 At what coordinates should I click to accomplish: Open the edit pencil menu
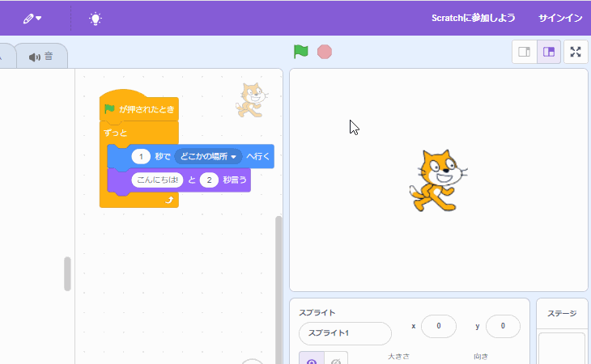[32, 18]
